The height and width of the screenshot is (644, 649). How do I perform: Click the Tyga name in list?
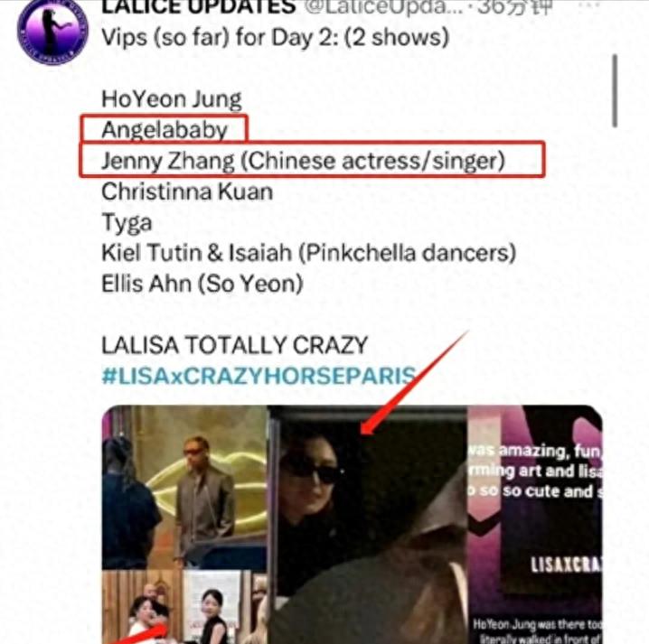(x=127, y=222)
